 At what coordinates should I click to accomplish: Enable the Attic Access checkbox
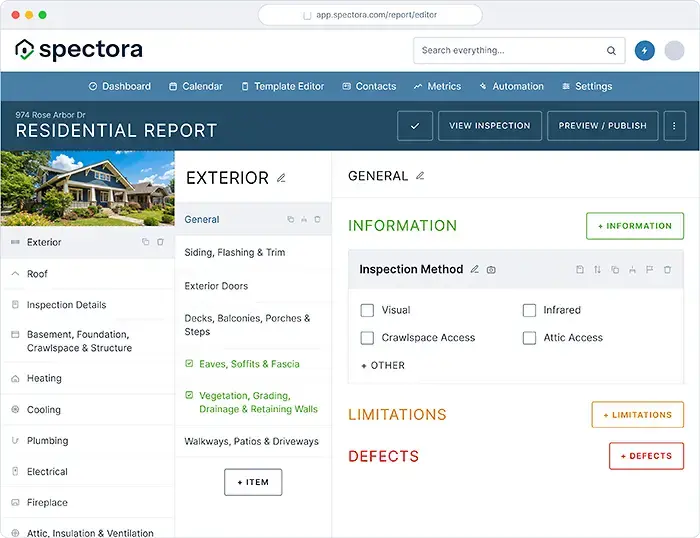tap(529, 338)
